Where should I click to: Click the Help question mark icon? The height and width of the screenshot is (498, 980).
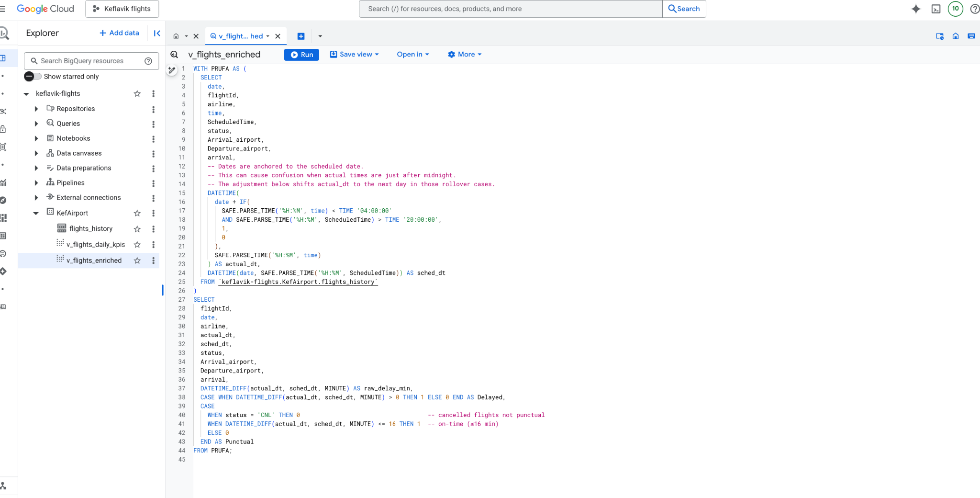pos(975,9)
